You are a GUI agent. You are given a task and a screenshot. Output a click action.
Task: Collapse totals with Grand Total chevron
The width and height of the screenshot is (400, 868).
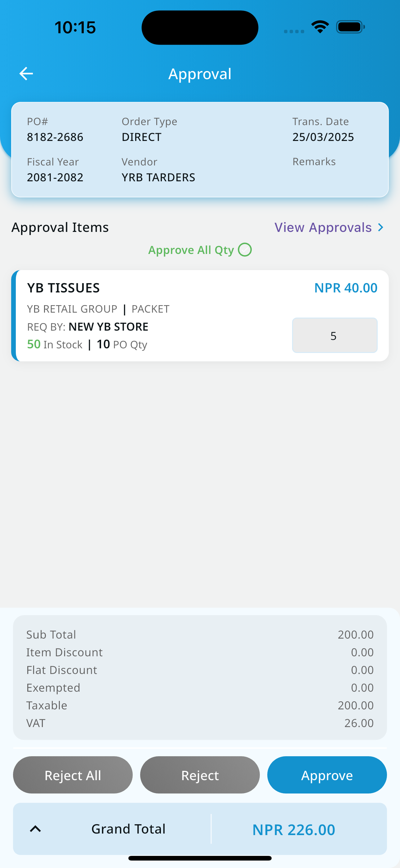coord(35,829)
